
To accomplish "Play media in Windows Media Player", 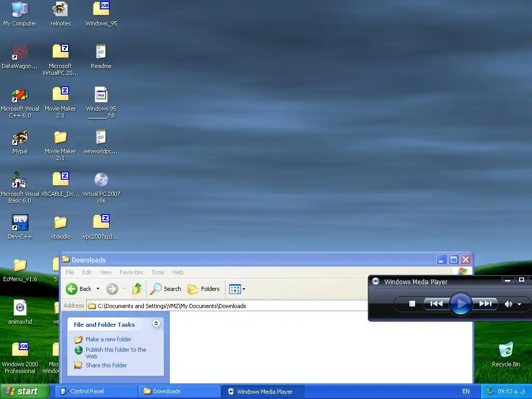I will pyautogui.click(x=460, y=303).
